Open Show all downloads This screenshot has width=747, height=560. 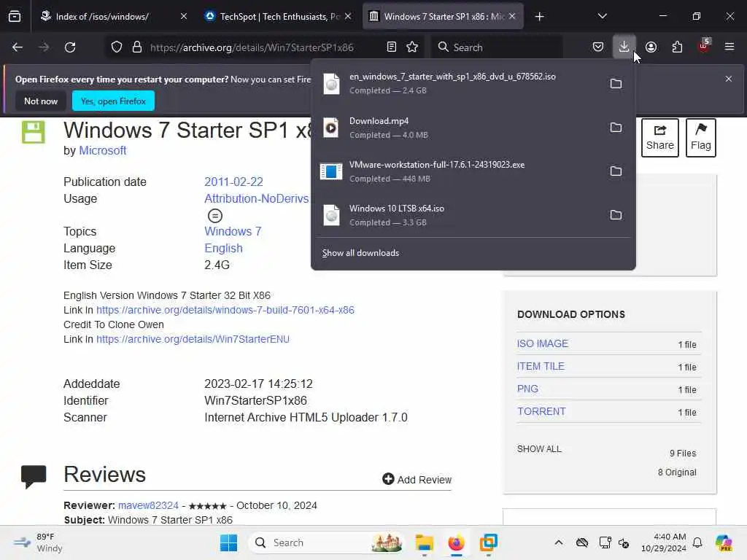pyautogui.click(x=360, y=253)
